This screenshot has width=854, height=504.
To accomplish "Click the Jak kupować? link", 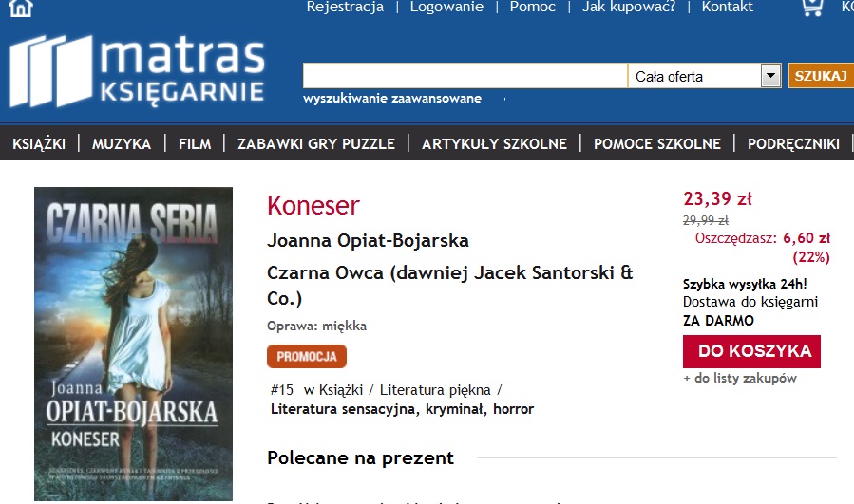I will (629, 7).
